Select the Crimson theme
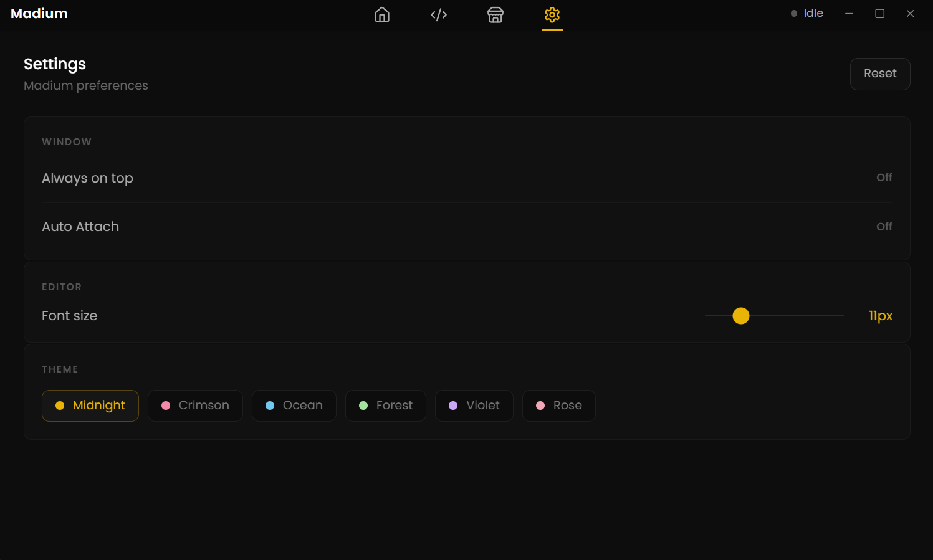The height and width of the screenshot is (560, 933). click(x=195, y=406)
